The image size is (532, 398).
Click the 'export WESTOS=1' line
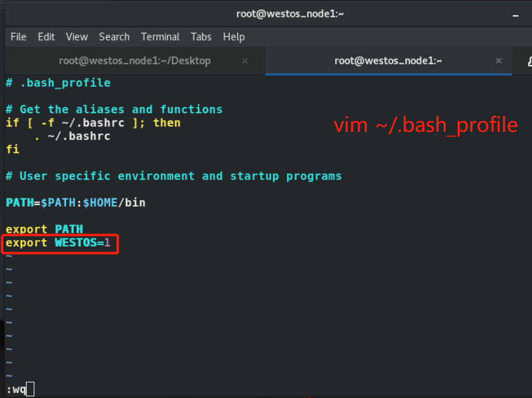coord(58,243)
